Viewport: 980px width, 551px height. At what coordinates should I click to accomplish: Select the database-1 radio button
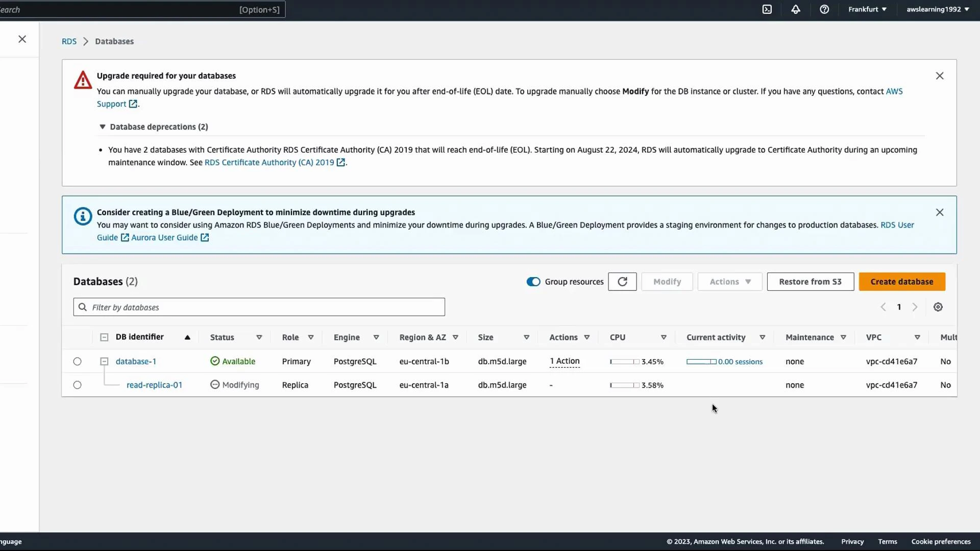point(77,361)
